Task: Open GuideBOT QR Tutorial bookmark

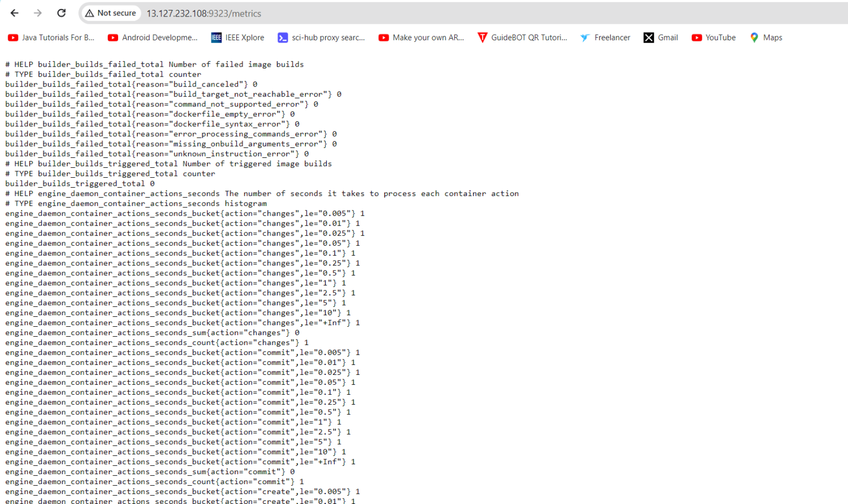Action: click(522, 38)
